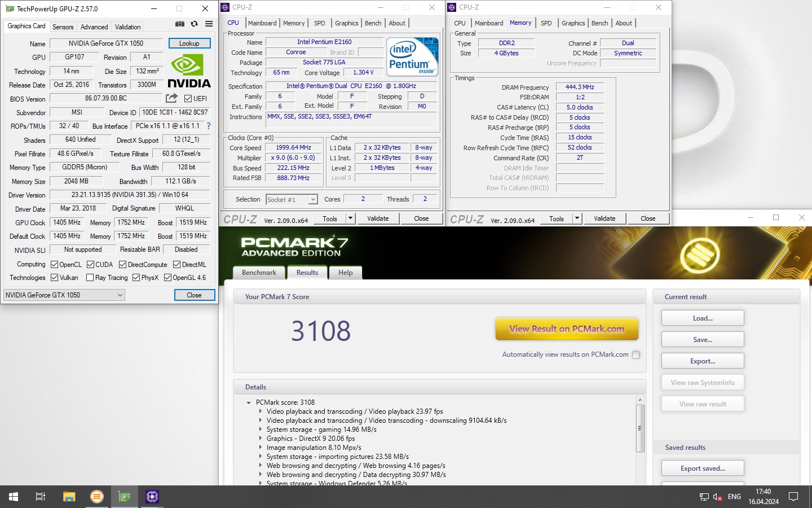Open the Socket #1 selection dropdown
Screen dimensions: 812x508
292,199
